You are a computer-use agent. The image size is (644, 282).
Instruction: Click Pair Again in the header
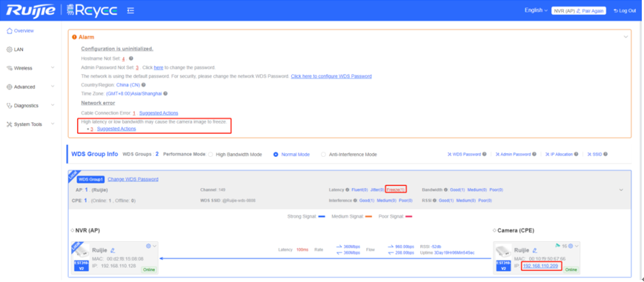point(593,10)
